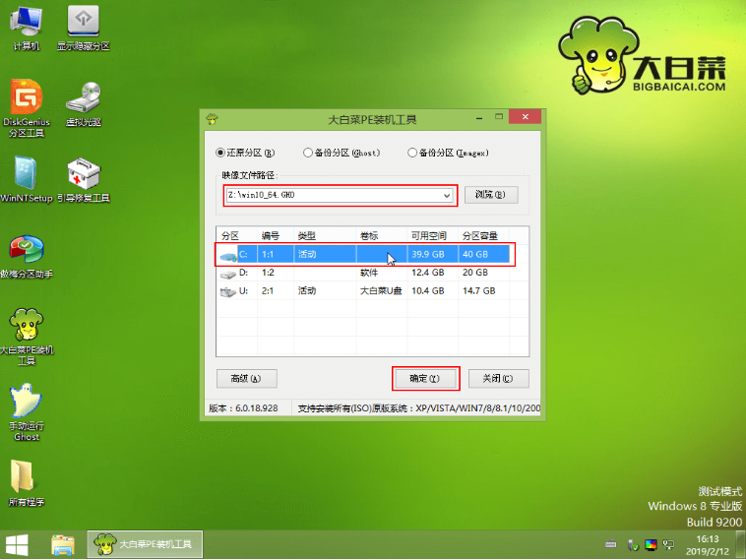
Task: Click the display settings tray icon
Action: (x=651, y=545)
